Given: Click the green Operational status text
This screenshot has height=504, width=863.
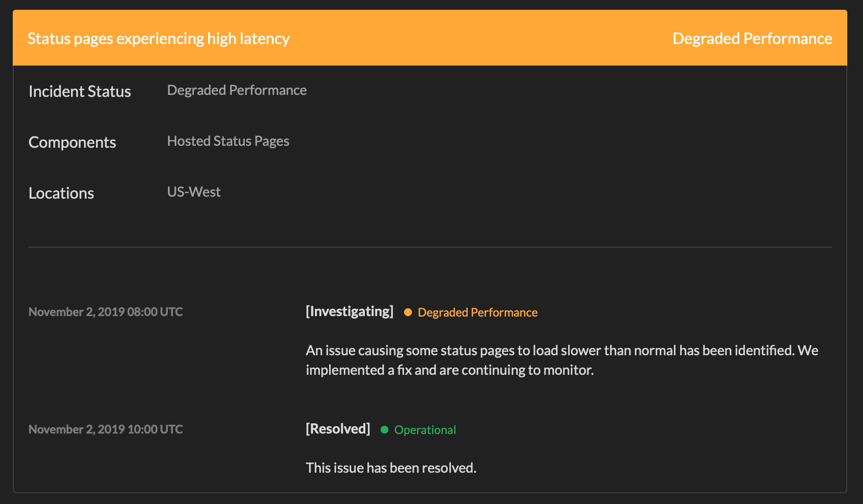Looking at the screenshot, I should pyautogui.click(x=425, y=430).
